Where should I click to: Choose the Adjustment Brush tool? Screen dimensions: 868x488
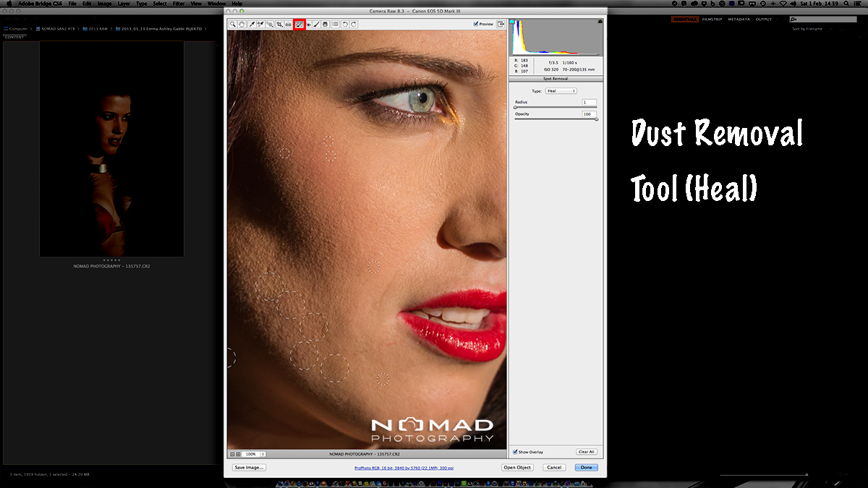(x=317, y=25)
